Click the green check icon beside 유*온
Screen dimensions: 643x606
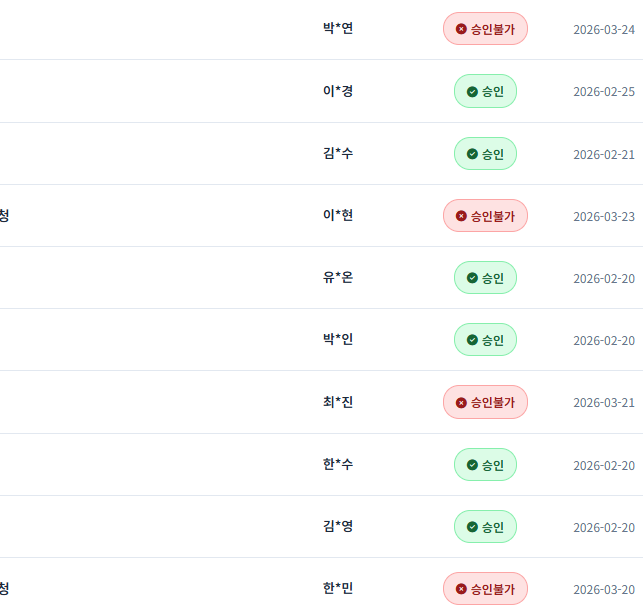[472, 278]
